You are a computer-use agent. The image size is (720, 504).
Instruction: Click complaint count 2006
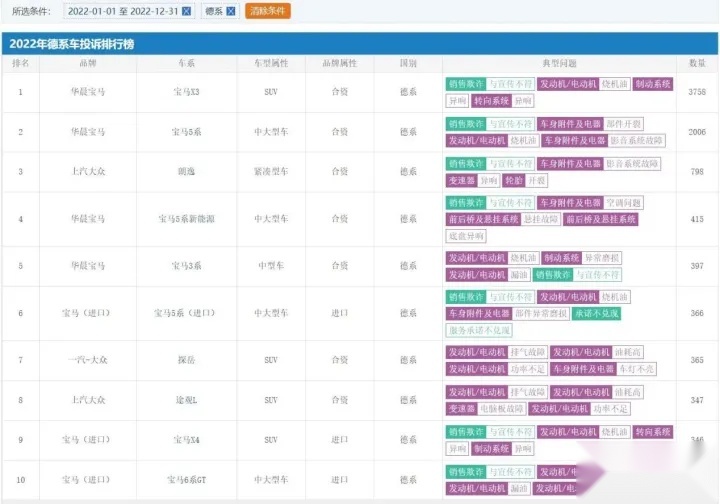click(x=697, y=132)
